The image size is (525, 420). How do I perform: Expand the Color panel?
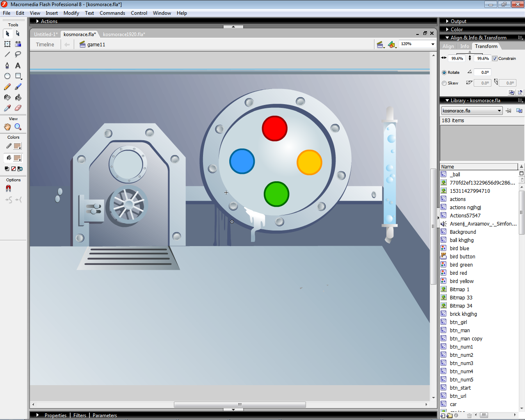click(x=457, y=30)
